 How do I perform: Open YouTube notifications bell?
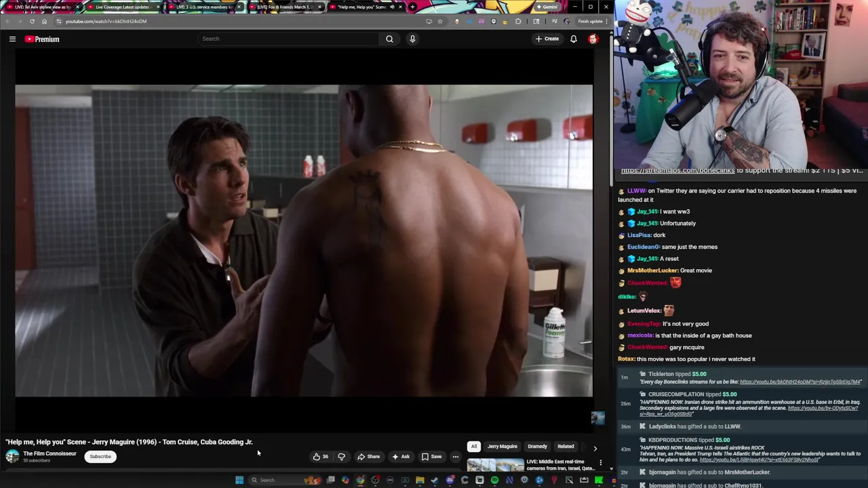coord(574,39)
